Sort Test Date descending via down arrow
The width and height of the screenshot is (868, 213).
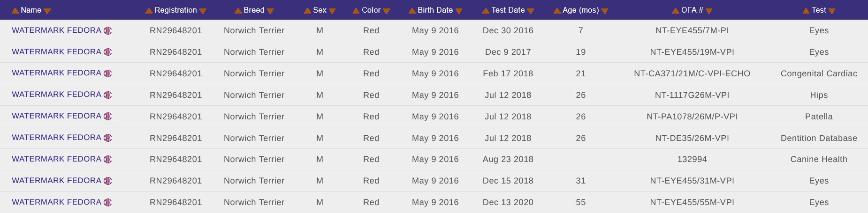[x=531, y=11]
